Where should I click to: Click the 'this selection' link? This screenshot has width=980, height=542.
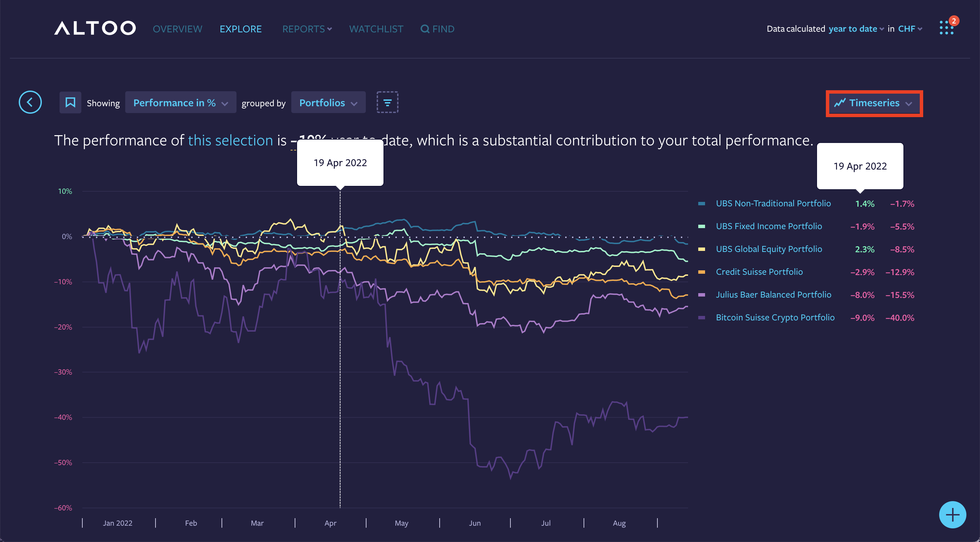pos(230,141)
